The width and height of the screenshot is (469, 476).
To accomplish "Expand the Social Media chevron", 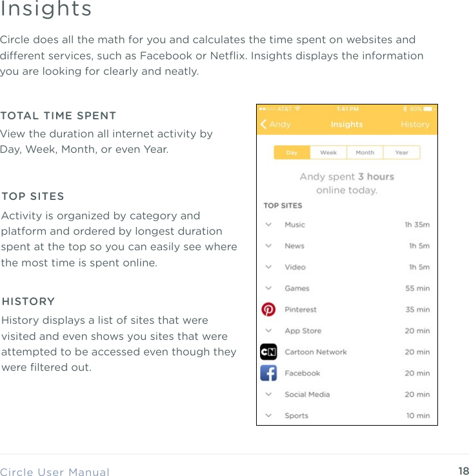I will [269, 395].
